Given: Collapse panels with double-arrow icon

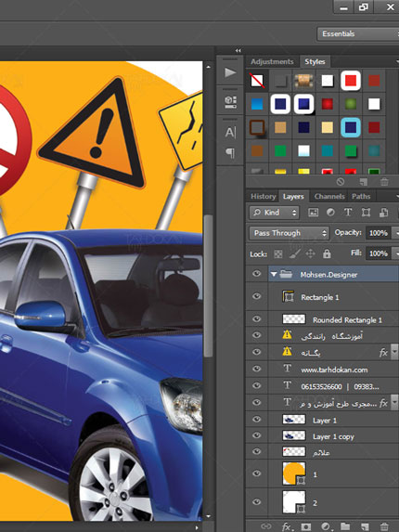Looking at the screenshot, I should tap(238, 50).
